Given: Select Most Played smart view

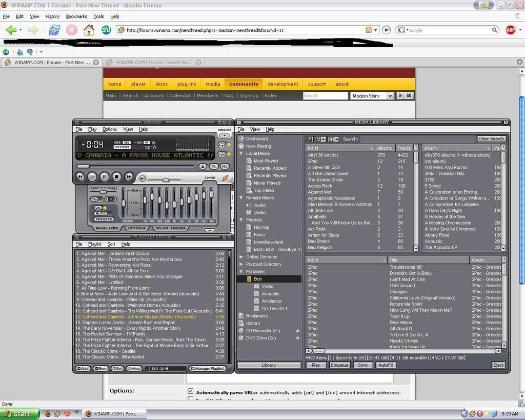Looking at the screenshot, I should (x=266, y=161).
